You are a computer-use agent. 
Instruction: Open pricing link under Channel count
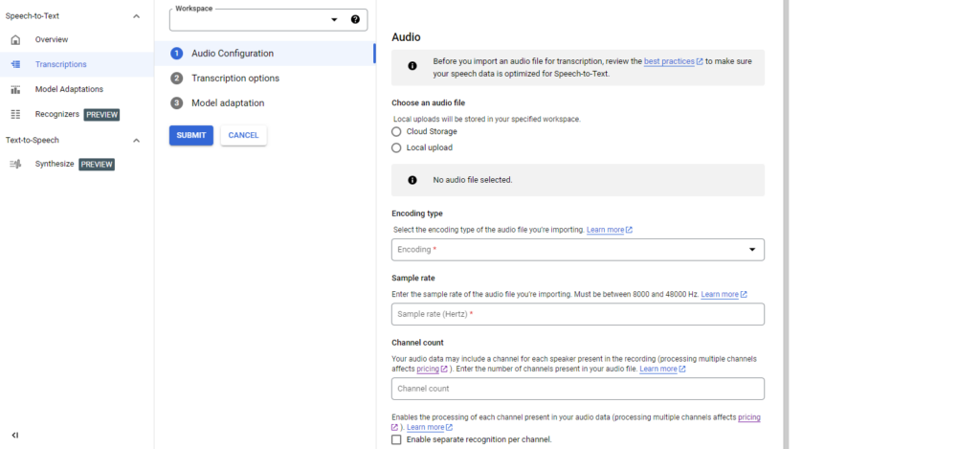tap(428, 369)
